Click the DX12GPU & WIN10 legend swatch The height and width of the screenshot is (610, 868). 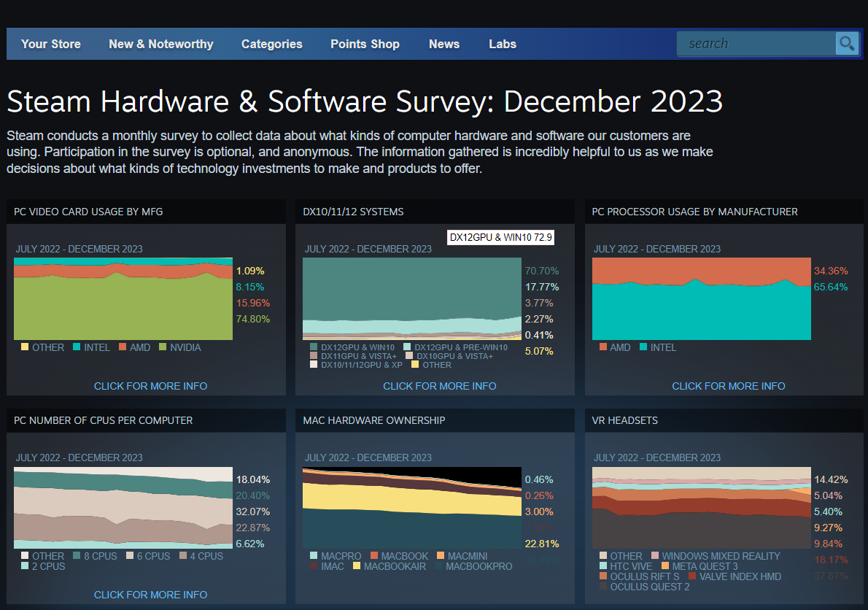click(314, 347)
